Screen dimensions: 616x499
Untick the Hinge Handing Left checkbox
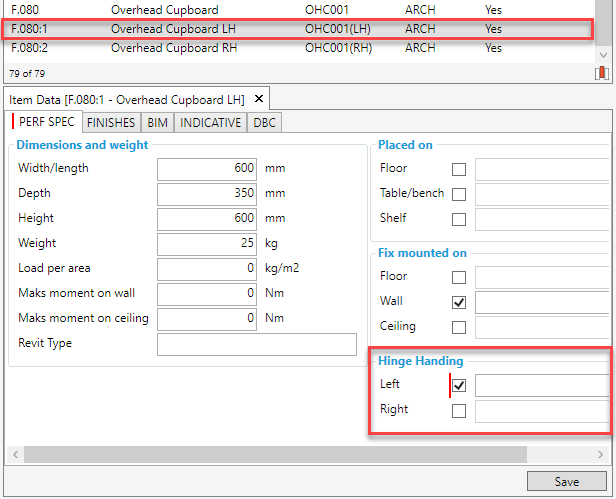click(x=460, y=386)
